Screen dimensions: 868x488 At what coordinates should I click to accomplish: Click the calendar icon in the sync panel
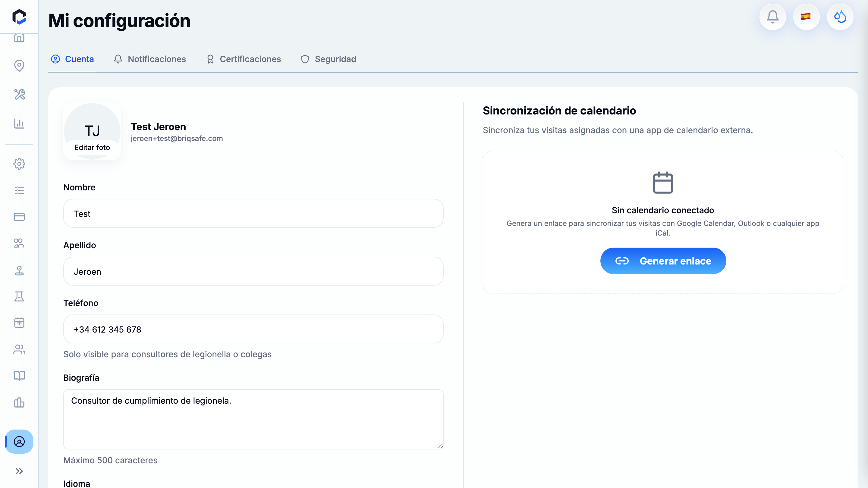coord(663,183)
